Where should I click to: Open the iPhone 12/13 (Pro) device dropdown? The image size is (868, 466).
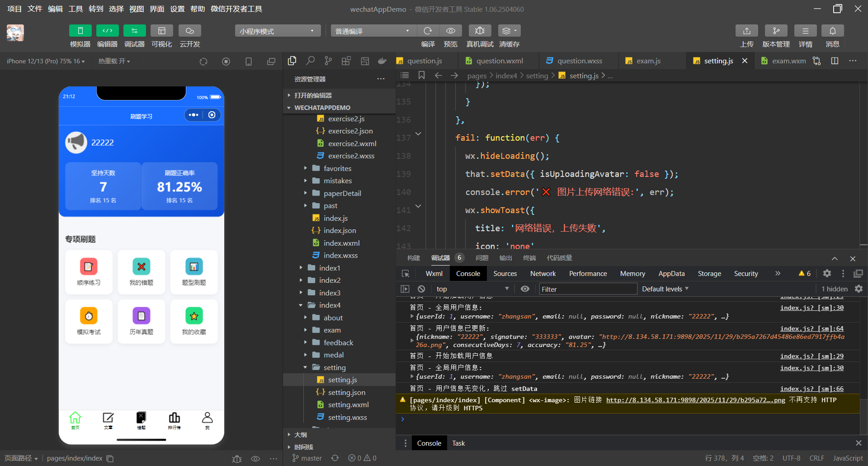tap(46, 61)
